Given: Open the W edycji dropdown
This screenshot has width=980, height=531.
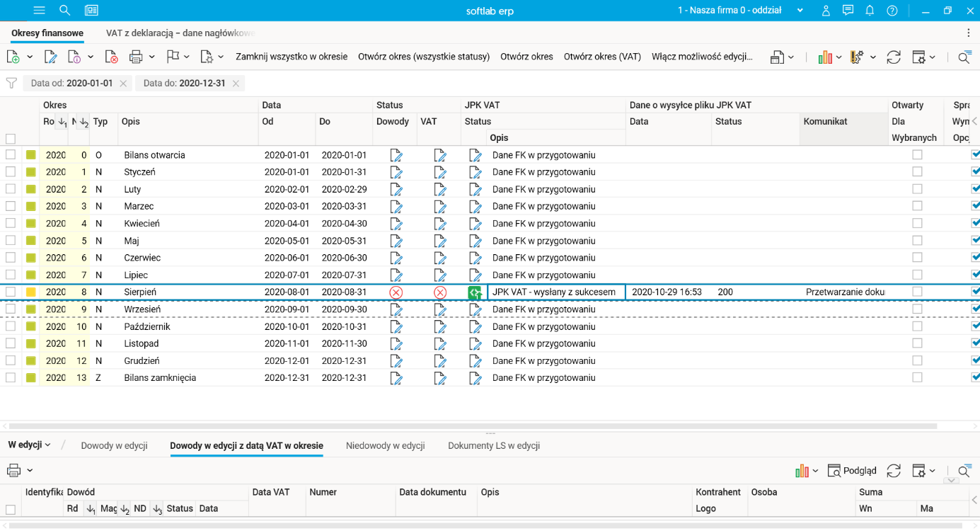Looking at the screenshot, I should pyautogui.click(x=29, y=445).
